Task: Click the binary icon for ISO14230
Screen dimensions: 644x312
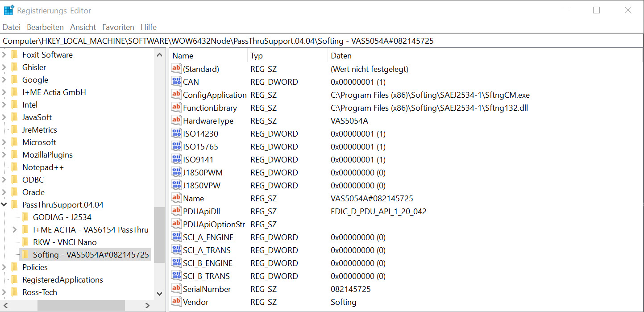Action: coord(177,134)
